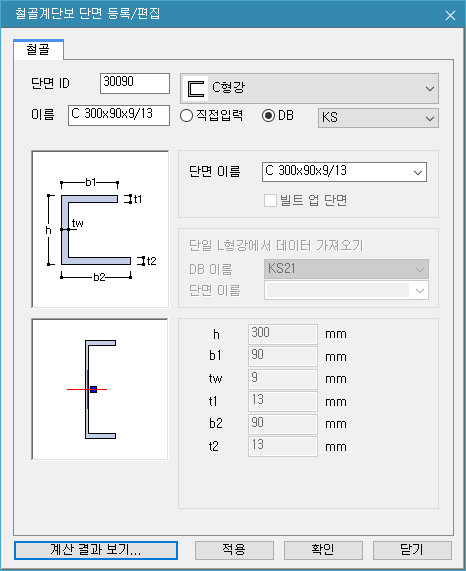Click the C-shape section icon
The image size is (466, 571).
tap(196, 88)
